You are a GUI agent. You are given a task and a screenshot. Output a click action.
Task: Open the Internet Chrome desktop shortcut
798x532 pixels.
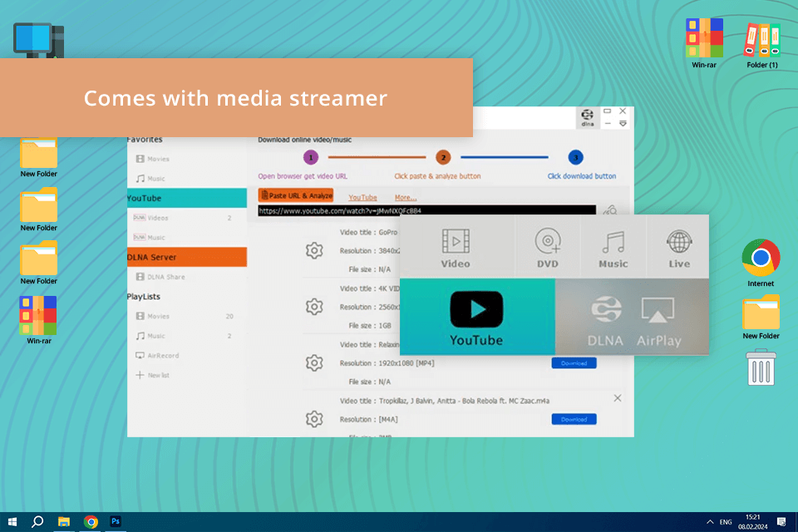pos(761,264)
